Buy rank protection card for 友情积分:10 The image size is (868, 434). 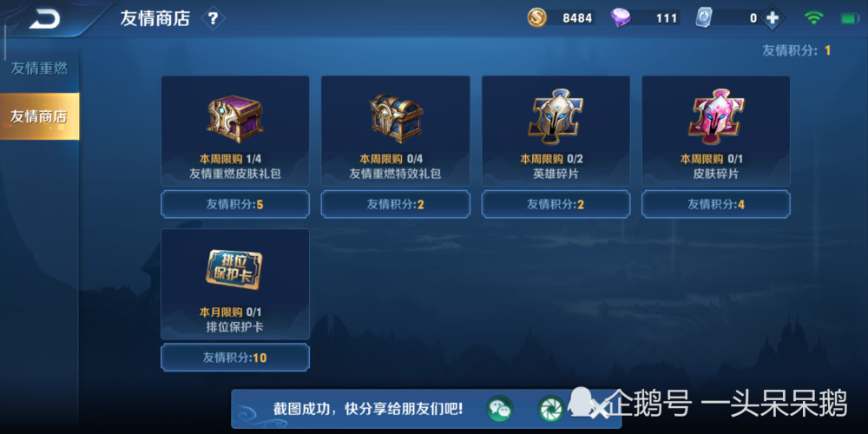(235, 357)
